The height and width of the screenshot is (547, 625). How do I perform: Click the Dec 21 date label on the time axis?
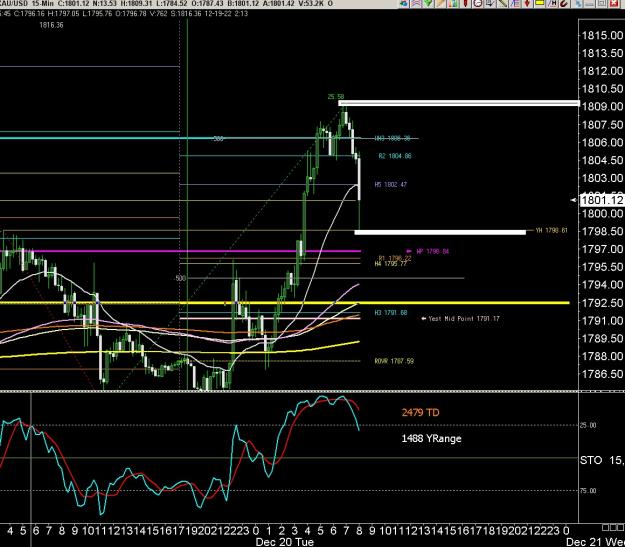[x=595, y=542]
